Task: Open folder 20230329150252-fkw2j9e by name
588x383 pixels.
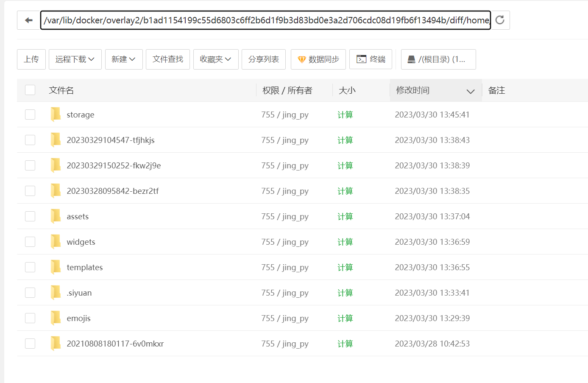Action: pyautogui.click(x=114, y=165)
